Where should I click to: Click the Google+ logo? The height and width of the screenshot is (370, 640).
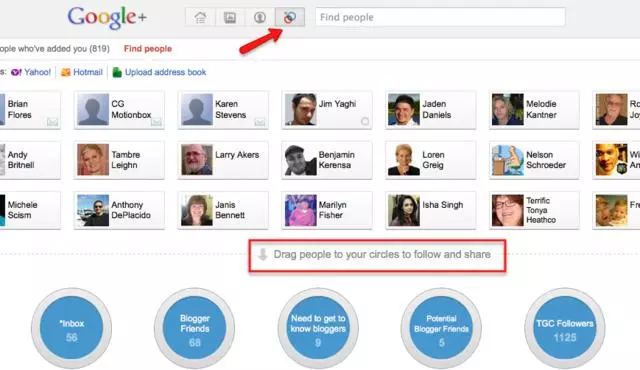click(107, 18)
